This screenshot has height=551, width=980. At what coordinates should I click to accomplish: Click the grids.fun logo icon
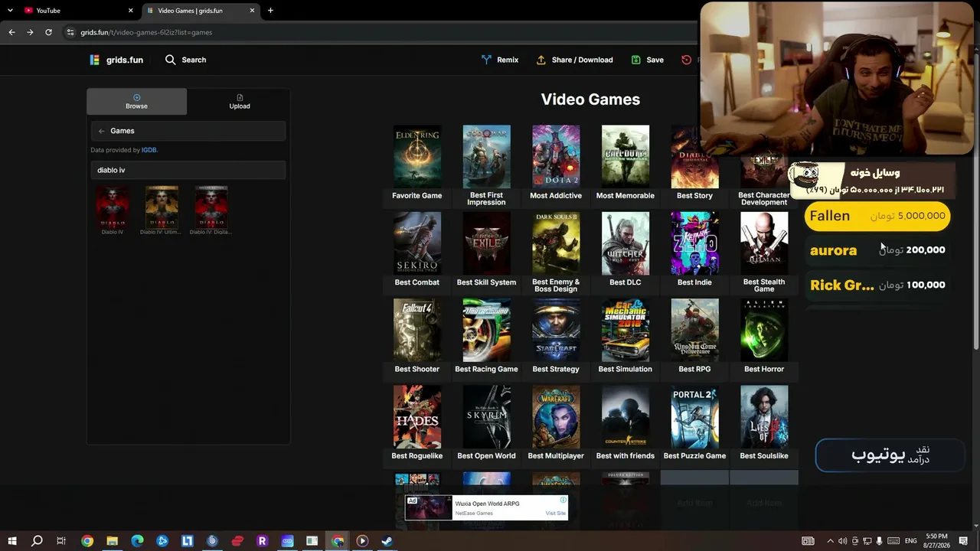click(94, 60)
